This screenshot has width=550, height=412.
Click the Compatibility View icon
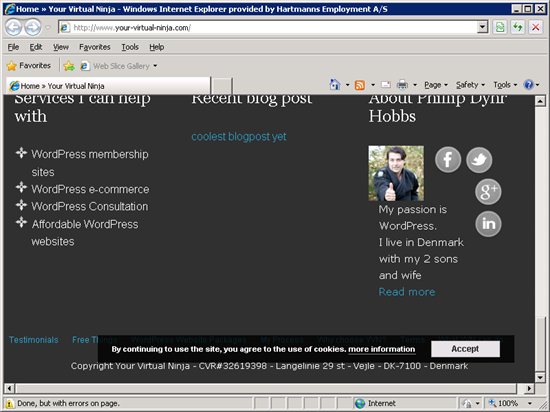pos(500,27)
